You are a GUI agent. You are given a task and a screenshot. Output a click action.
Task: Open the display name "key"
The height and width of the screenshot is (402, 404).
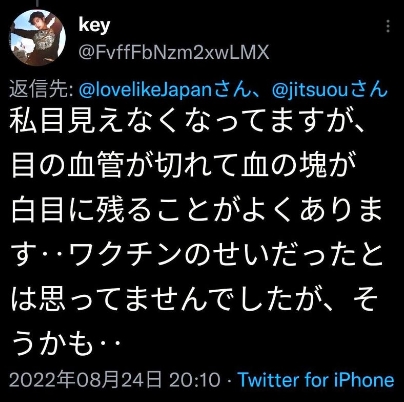[94, 25]
